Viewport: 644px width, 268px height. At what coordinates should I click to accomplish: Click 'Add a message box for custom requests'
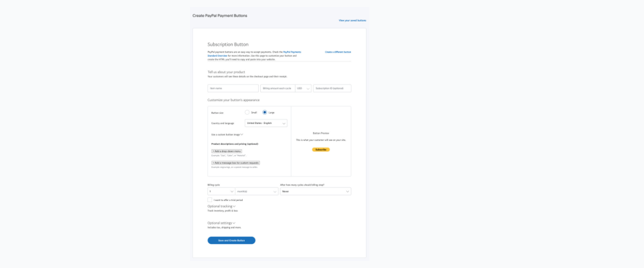[x=236, y=162]
